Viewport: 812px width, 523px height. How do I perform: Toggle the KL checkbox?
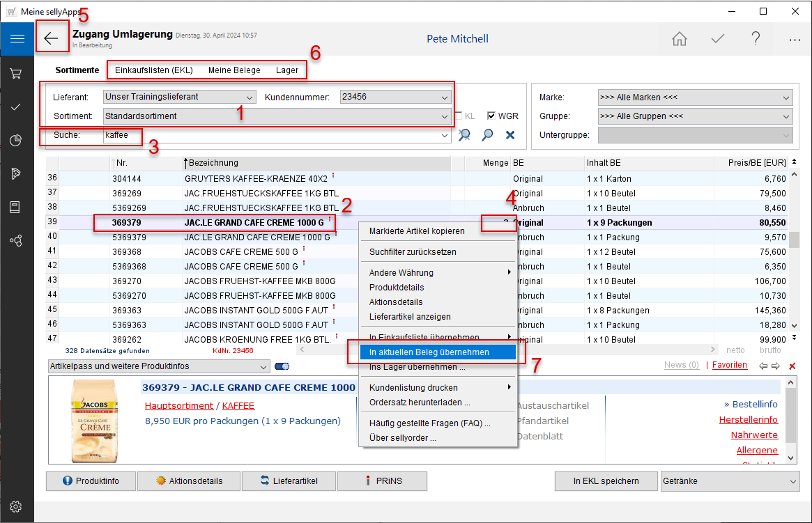click(459, 116)
